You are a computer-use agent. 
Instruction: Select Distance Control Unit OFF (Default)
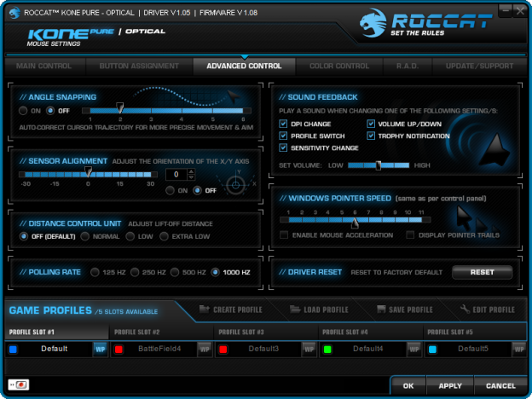(x=23, y=236)
